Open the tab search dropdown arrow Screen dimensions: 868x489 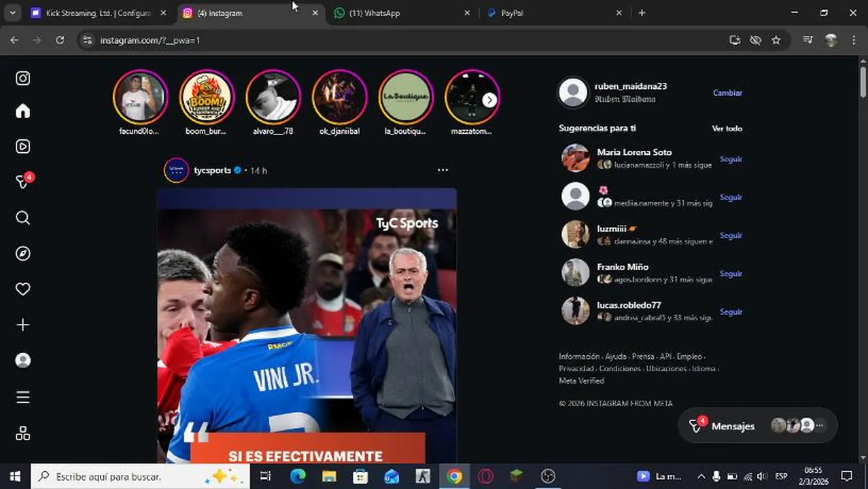click(x=12, y=13)
